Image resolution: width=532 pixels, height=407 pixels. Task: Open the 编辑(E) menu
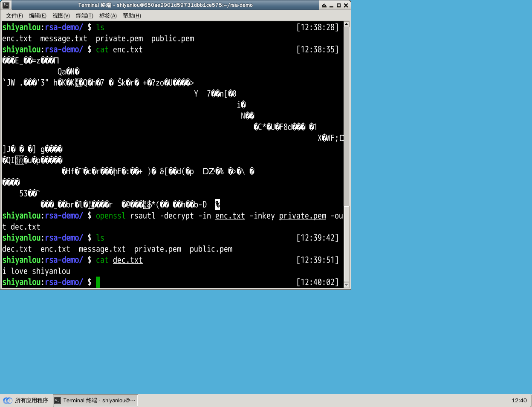point(38,16)
